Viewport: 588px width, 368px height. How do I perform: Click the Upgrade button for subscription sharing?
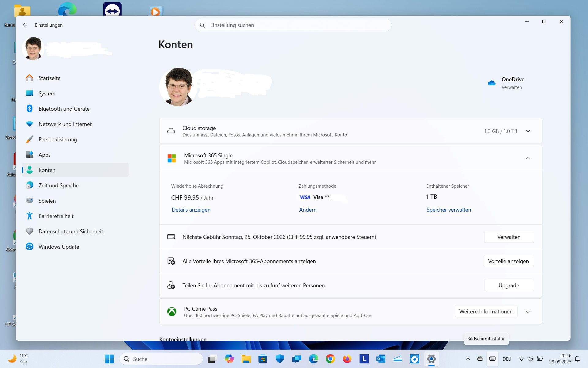[x=509, y=285]
